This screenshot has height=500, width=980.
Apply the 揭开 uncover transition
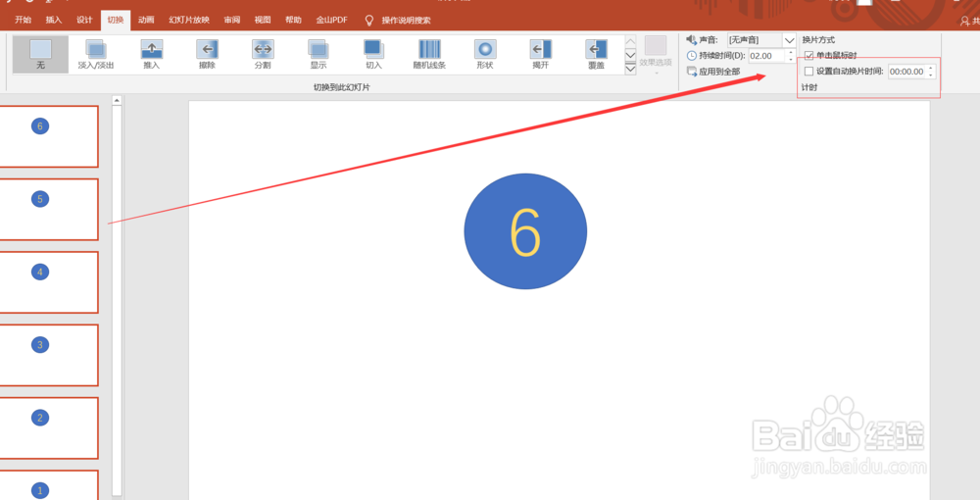tap(541, 54)
